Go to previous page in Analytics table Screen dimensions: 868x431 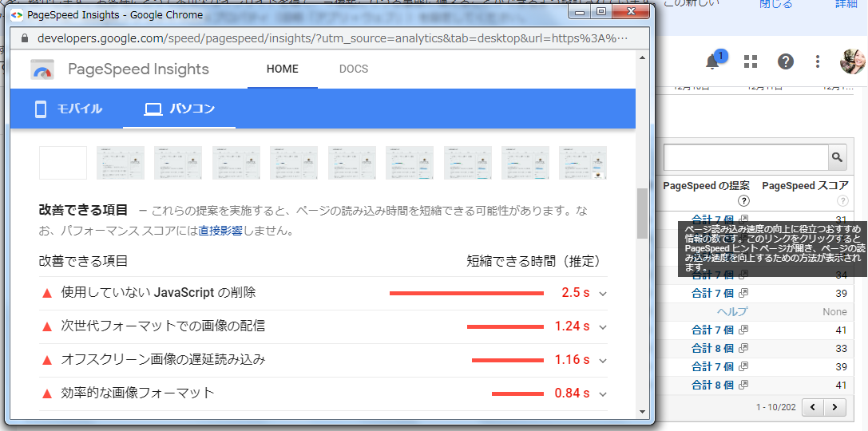point(813,408)
